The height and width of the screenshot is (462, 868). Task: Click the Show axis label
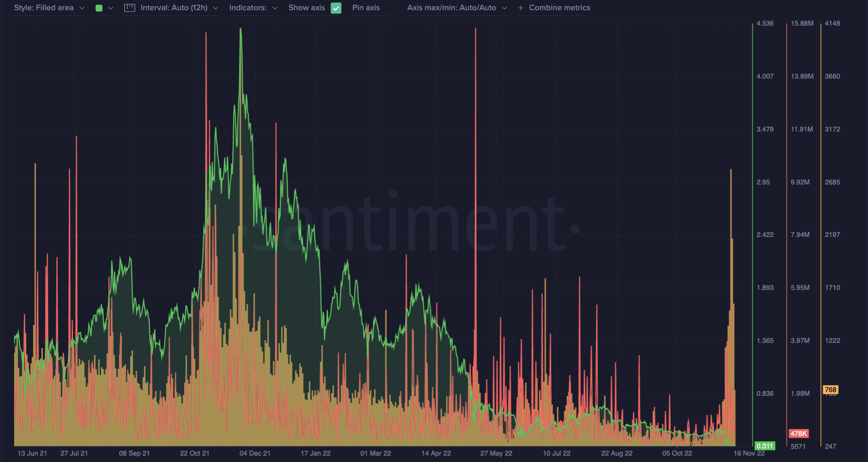[306, 8]
